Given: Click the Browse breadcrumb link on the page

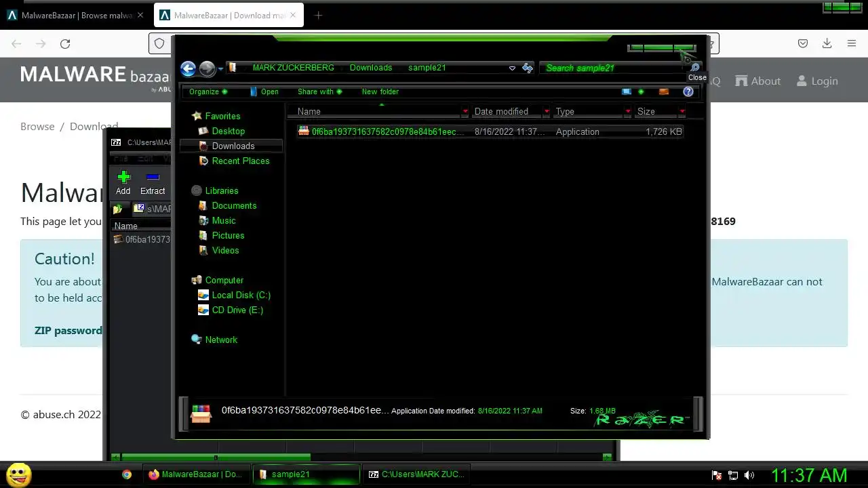Looking at the screenshot, I should [x=37, y=126].
